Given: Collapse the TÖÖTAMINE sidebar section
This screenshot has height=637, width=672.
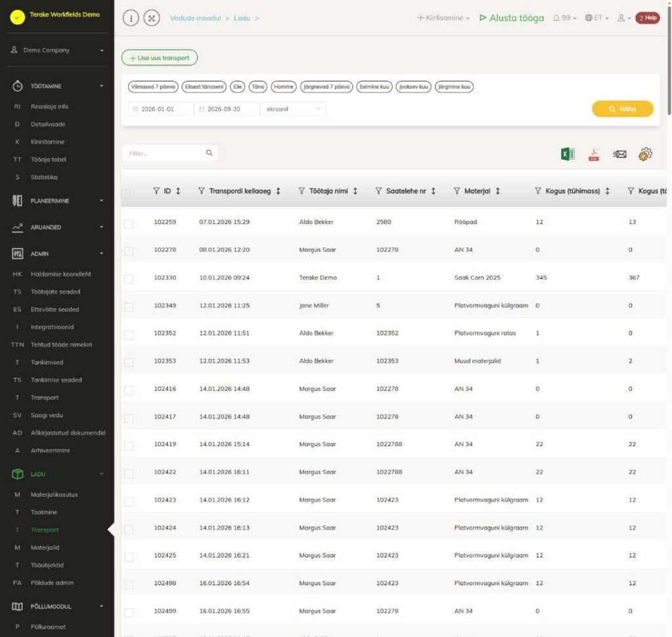Looking at the screenshot, I should click(58, 86).
